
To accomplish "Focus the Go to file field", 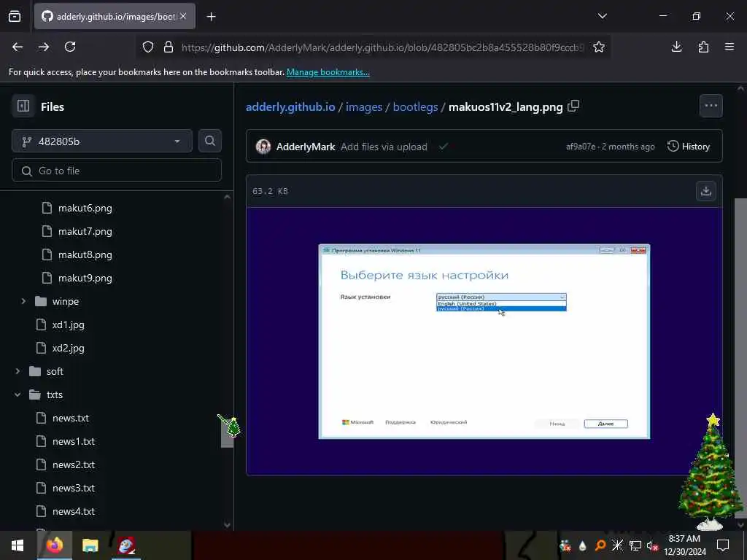I will coord(117,171).
